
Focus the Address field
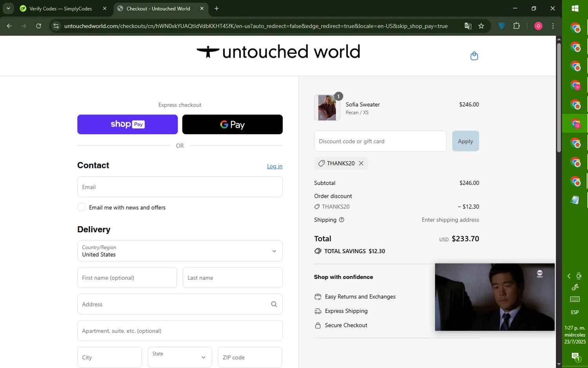[180, 304]
